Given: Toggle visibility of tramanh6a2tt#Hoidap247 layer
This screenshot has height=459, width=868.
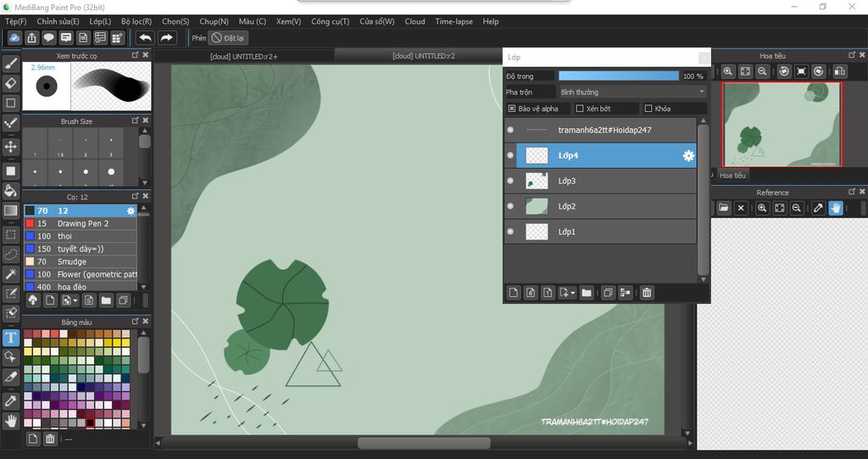Looking at the screenshot, I should pos(510,130).
